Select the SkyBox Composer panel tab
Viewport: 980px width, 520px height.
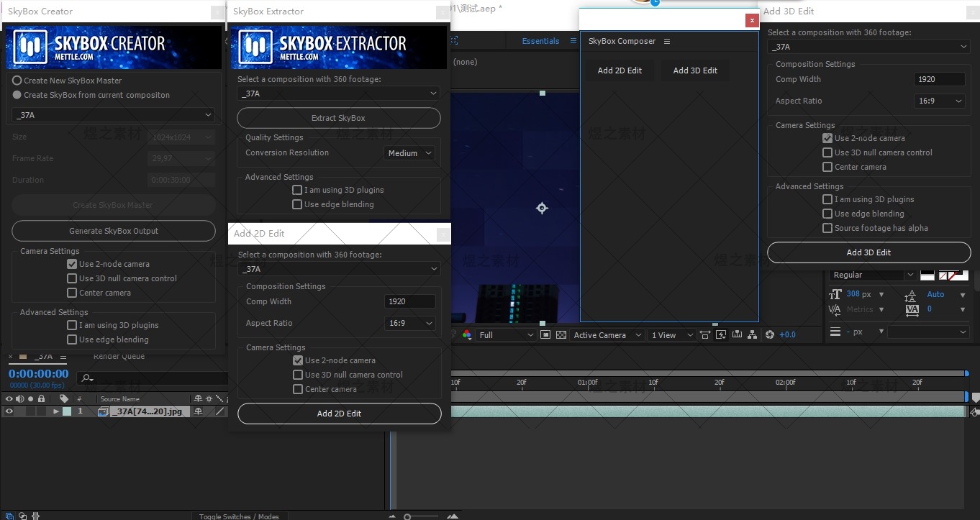click(x=622, y=41)
